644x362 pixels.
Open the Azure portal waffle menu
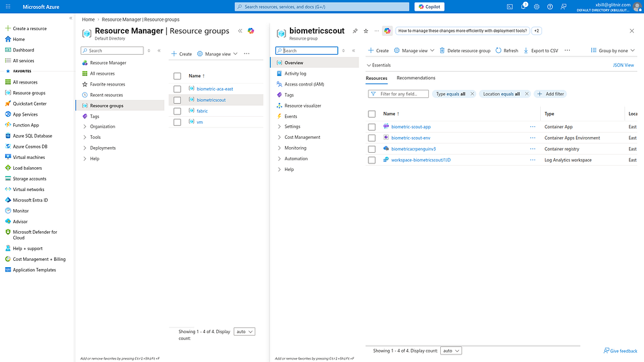click(8, 6)
